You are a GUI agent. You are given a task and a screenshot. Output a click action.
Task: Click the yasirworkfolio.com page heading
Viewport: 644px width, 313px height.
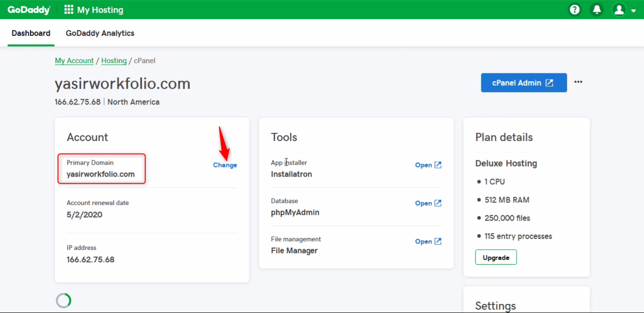click(123, 84)
